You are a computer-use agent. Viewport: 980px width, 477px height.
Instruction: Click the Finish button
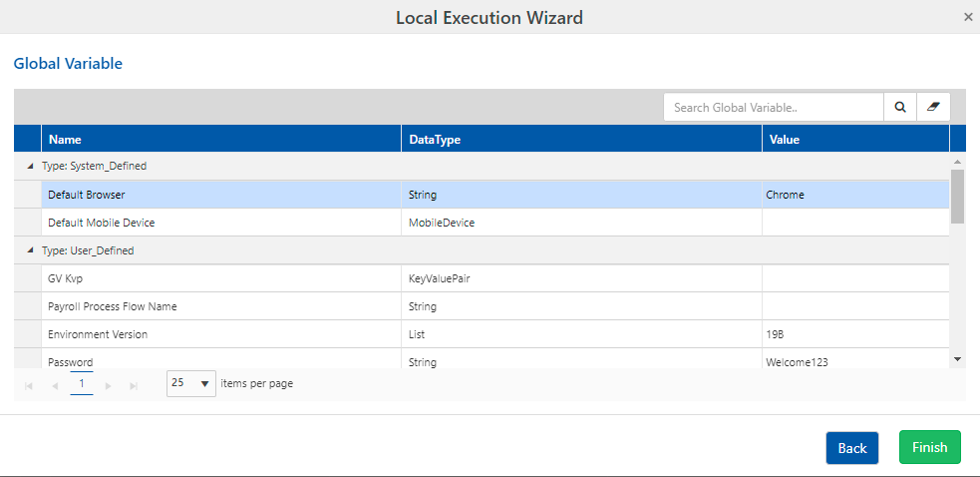[x=929, y=447]
